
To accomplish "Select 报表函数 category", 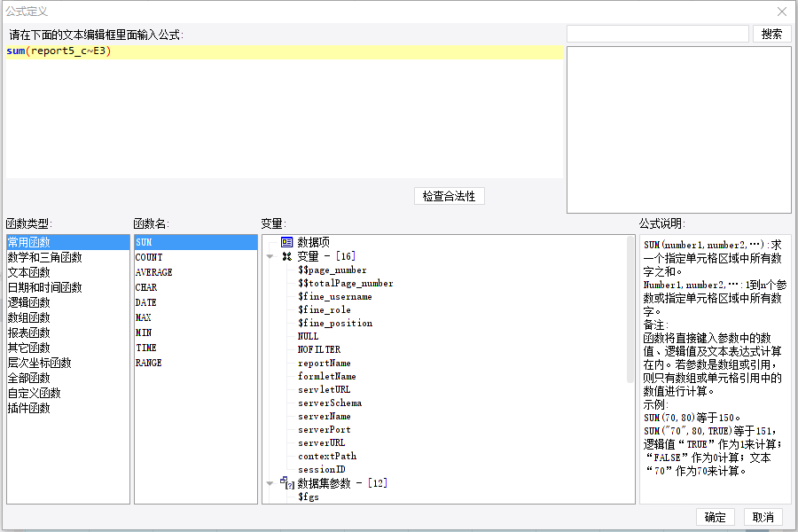I will [x=67, y=333].
